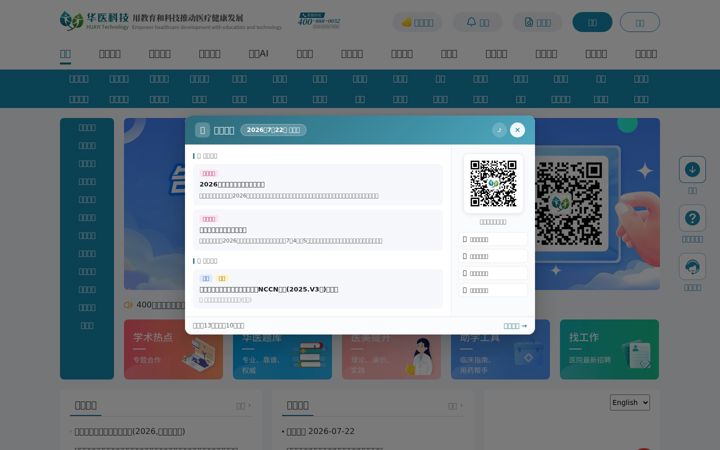Screen dimensions: 720x450
Task: Click the small QR code inside the popup
Action: pos(493,184)
